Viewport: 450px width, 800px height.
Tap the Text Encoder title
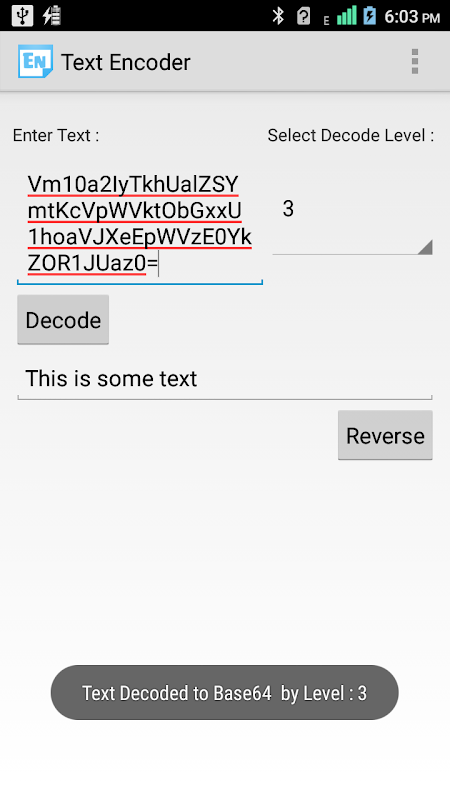coord(126,62)
